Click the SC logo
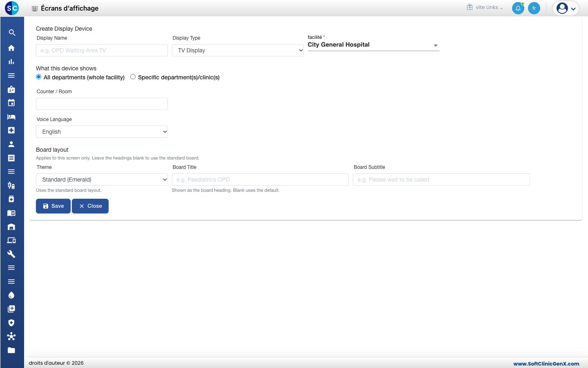This screenshot has height=368, width=588. tap(12, 8)
